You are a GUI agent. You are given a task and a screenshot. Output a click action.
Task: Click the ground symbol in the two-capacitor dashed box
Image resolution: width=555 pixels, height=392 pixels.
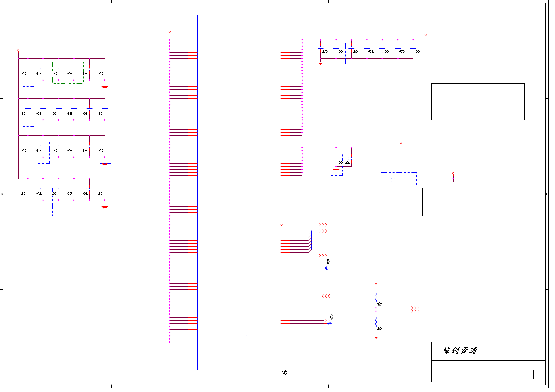coord(336,171)
